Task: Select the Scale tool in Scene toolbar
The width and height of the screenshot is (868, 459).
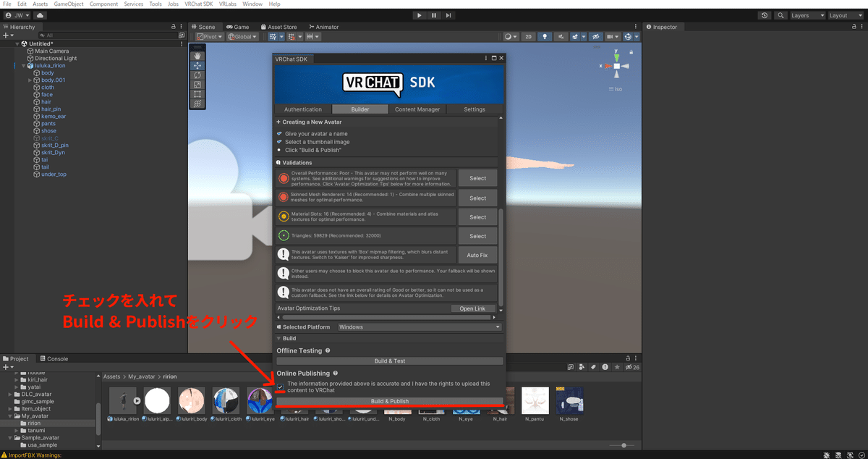Action: point(197,85)
